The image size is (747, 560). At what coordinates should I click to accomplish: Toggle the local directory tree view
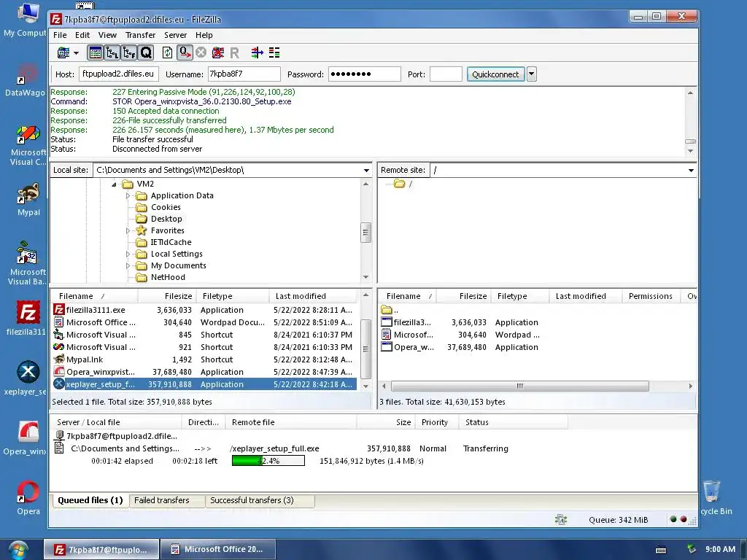[112, 52]
